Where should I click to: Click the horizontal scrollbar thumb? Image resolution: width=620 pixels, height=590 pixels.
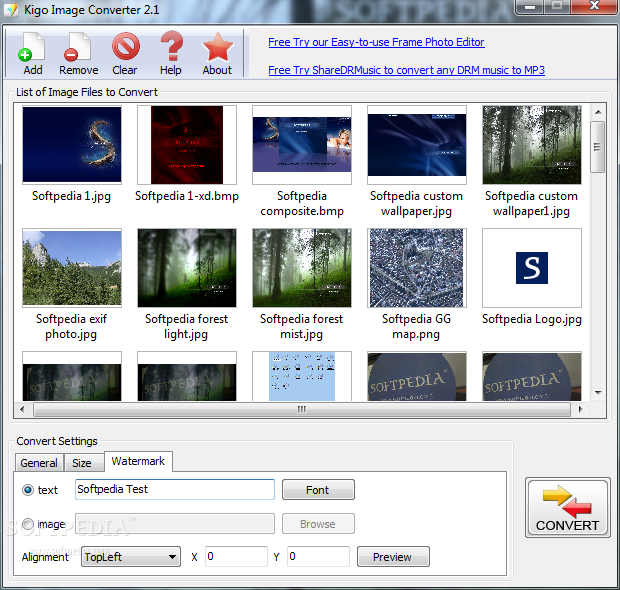(x=302, y=409)
